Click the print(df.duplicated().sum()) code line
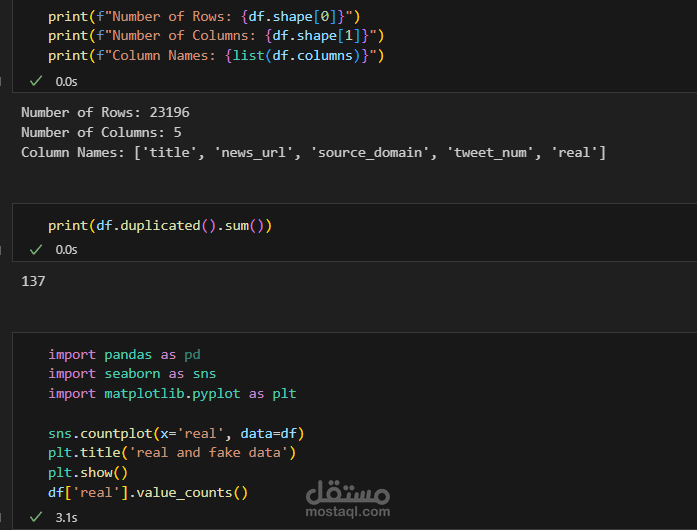The height and width of the screenshot is (530, 697). (160, 225)
